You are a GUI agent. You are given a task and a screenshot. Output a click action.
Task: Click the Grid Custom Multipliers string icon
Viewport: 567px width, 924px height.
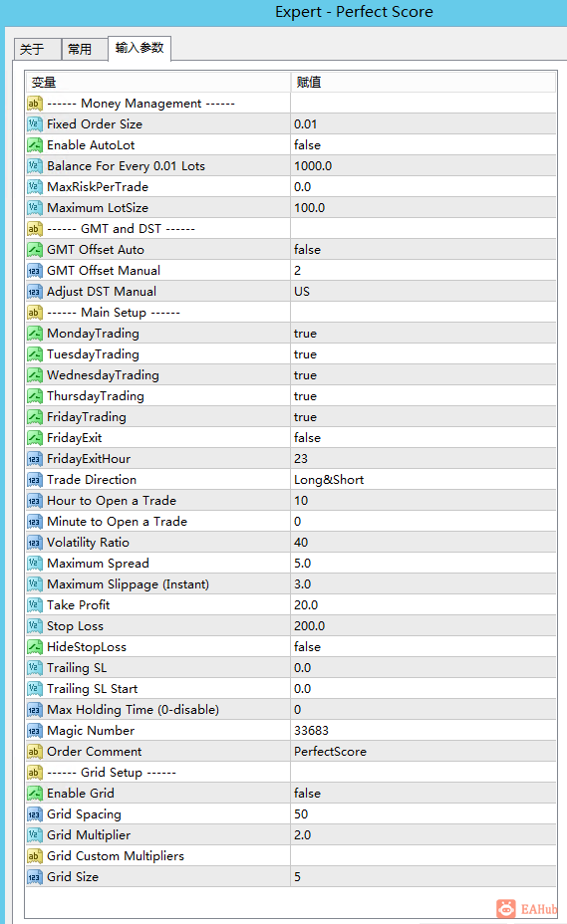[35, 857]
